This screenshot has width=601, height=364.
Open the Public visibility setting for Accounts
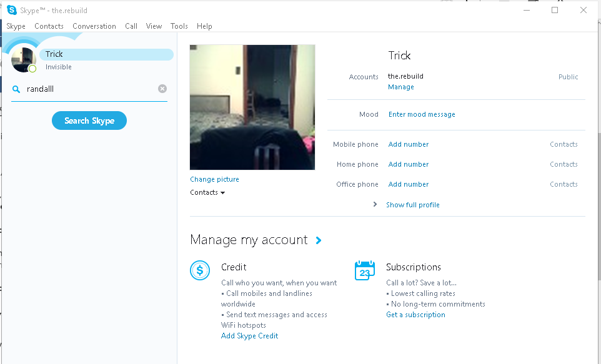click(568, 77)
